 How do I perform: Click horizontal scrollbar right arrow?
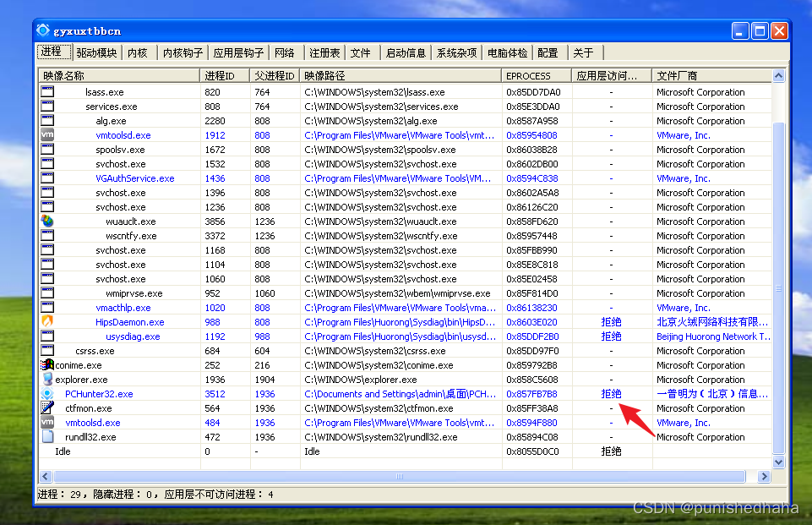tap(764, 476)
